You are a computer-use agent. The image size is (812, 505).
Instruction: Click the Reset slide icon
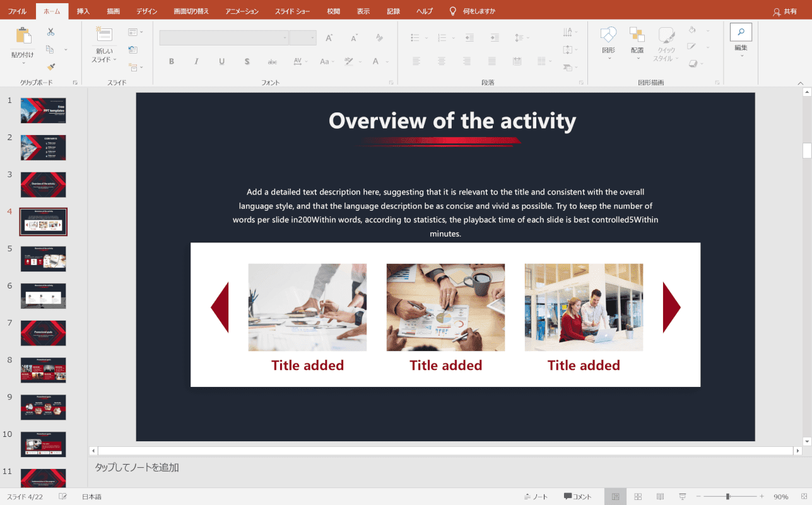[x=132, y=49]
